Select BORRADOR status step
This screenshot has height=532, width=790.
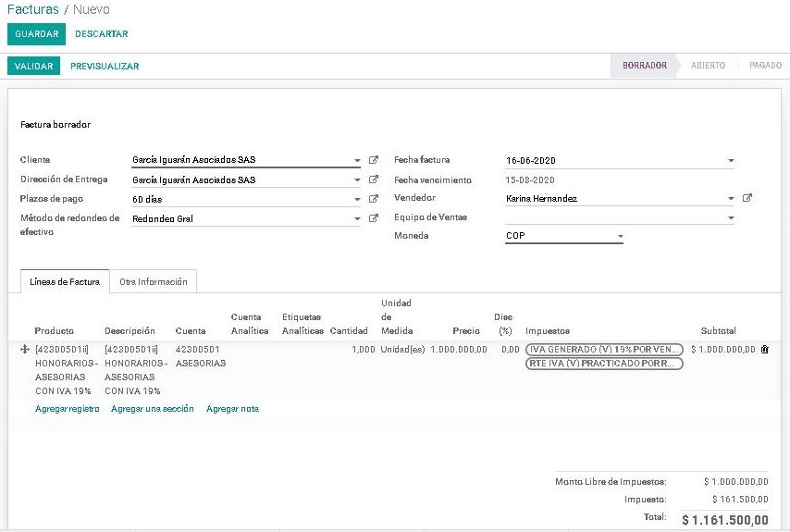[x=645, y=66]
